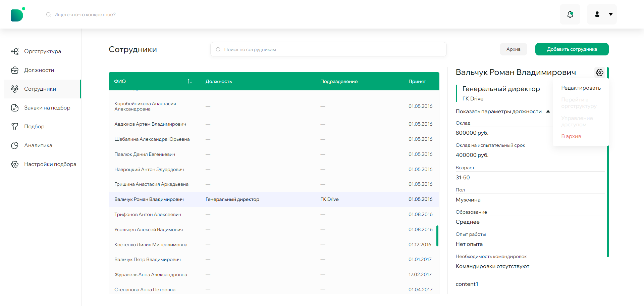Select Редактировать from the context menu
Screen dimensions: 644x306
581,88
